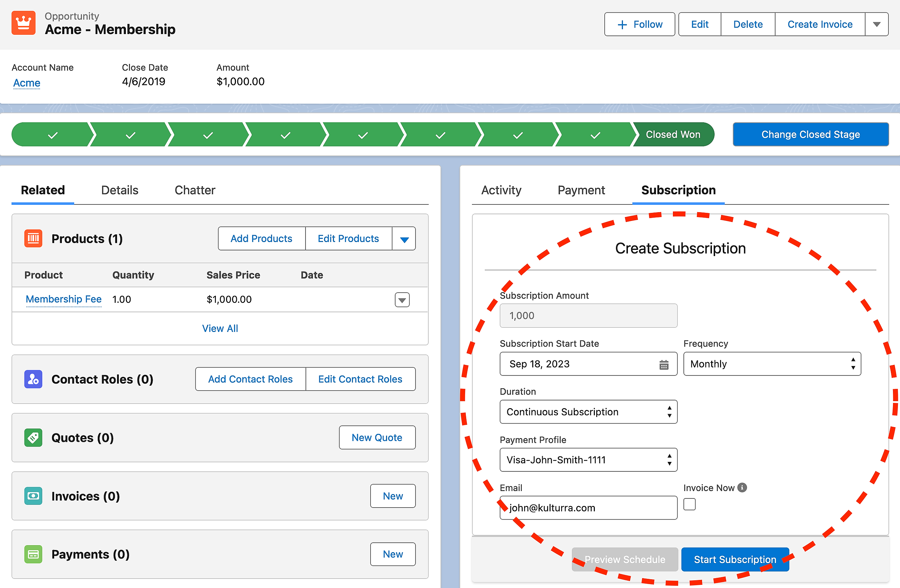Click the Invoices section icon
Viewport: 900px width, 588px height.
tap(33, 496)
